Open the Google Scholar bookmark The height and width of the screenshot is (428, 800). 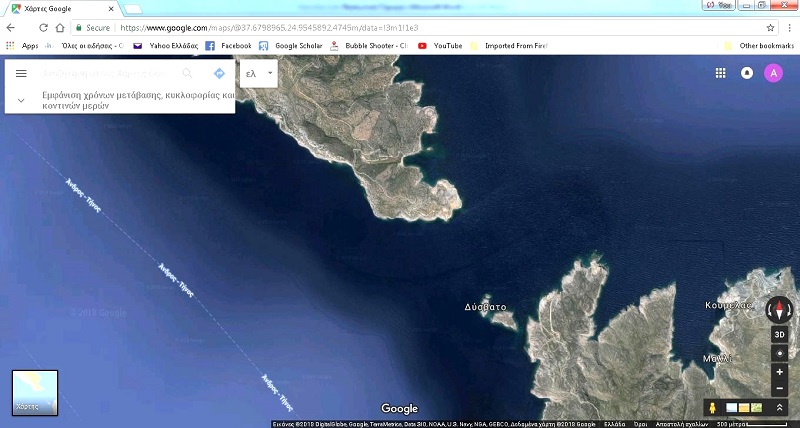tap(292, 45)
